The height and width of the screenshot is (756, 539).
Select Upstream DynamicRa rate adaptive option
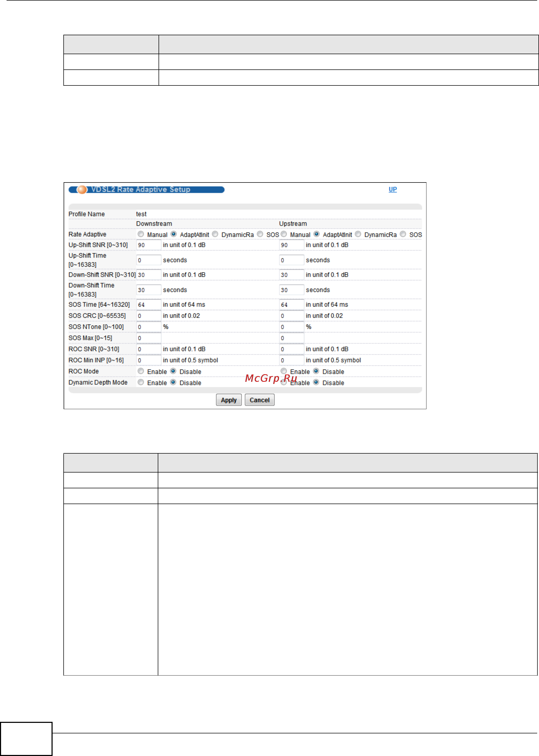(358, 234)
